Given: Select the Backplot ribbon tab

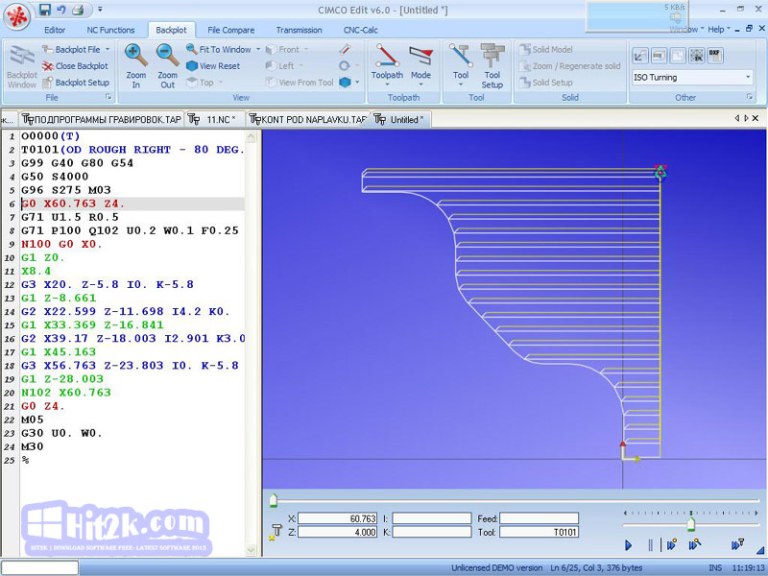Looking at the screenshot, I should click(171, 30).
